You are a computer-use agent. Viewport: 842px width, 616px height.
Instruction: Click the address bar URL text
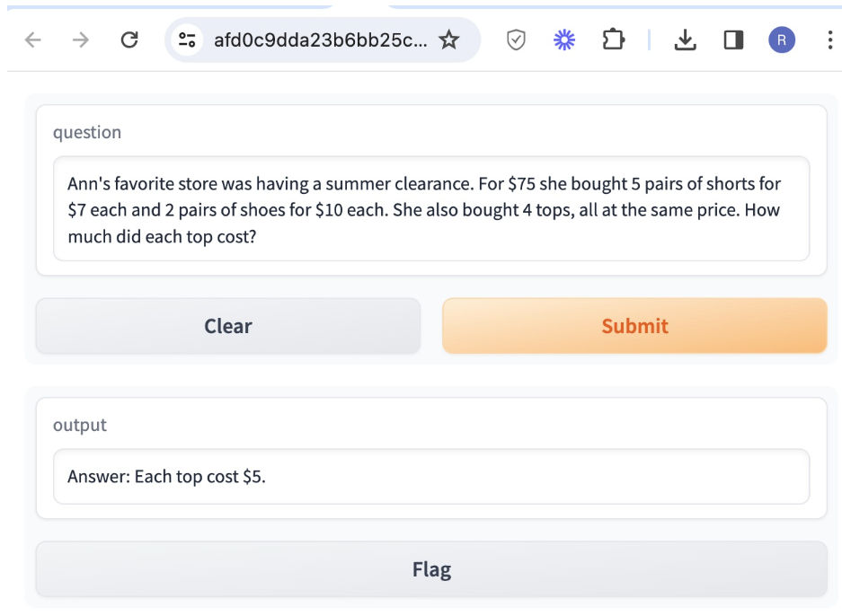click(x=320, y=40)
